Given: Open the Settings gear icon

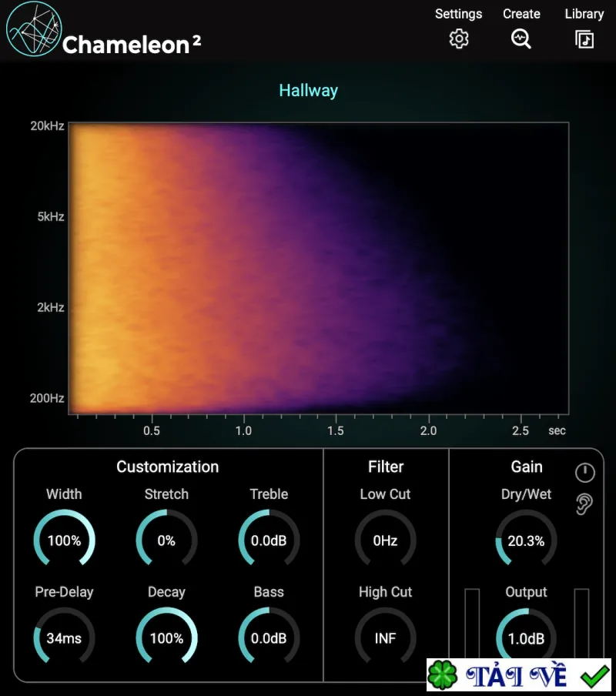Looking at the screenshot, I should pyautogui.click(x=458, y=39).
